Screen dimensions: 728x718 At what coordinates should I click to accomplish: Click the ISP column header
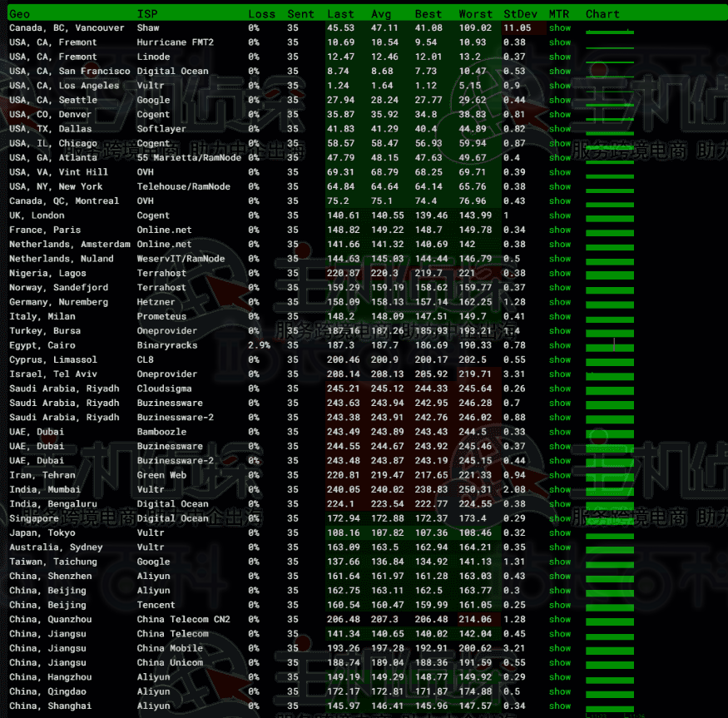tap(147, 14)
